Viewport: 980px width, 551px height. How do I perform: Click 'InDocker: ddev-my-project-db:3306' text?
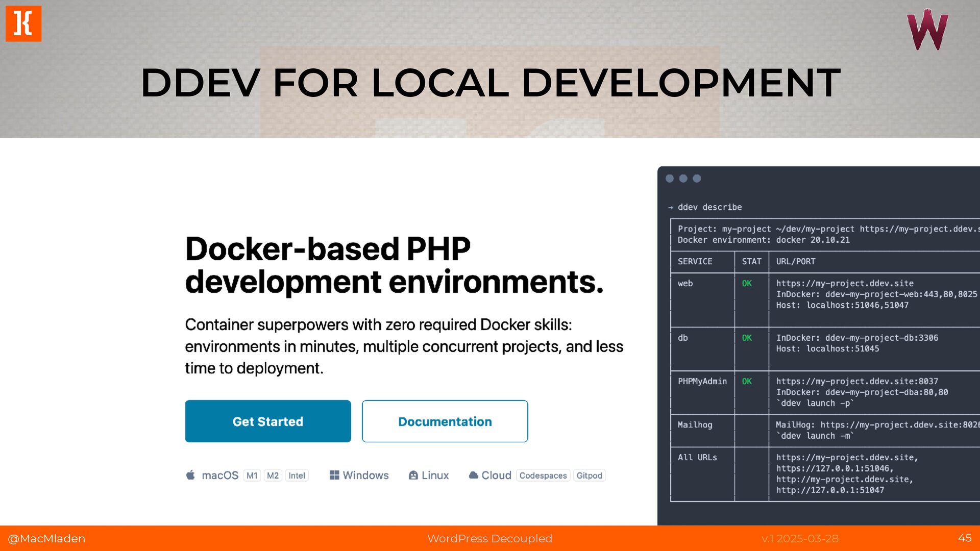coord(857,338)
